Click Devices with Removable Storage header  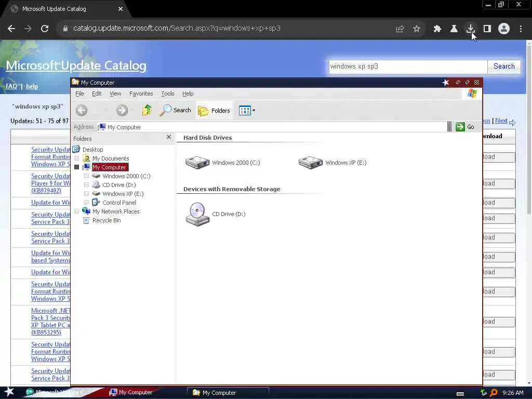[x=232, y=189]
